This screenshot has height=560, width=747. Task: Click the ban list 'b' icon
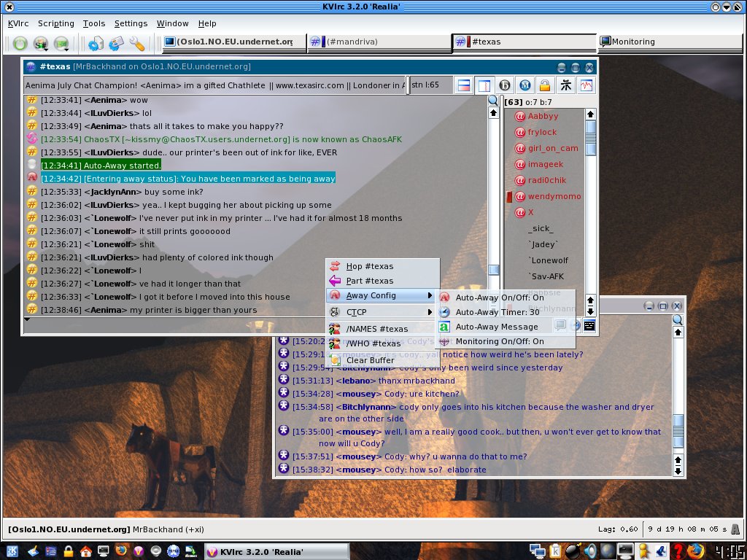pos(505,85)
